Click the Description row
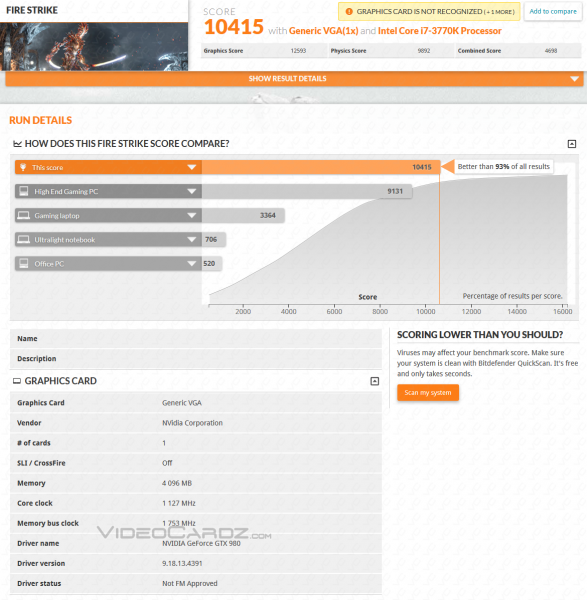The width and height of the screenshot is (587, 600). 196,359
